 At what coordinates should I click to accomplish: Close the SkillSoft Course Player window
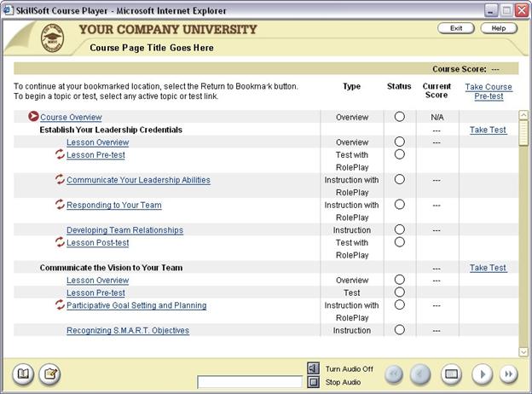pos(522,10)
